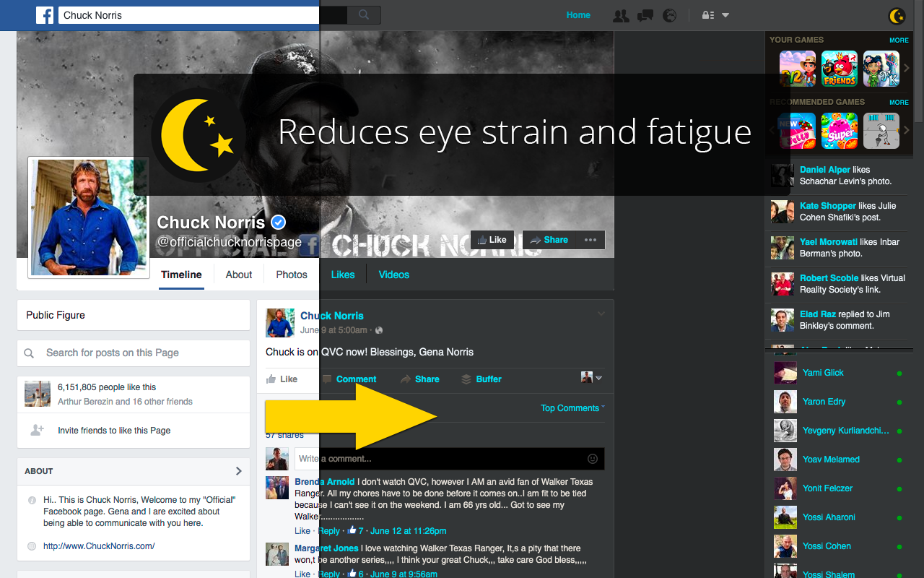
Task: Open the privacy shortcuts lock icon
Action: pos(708,15)
